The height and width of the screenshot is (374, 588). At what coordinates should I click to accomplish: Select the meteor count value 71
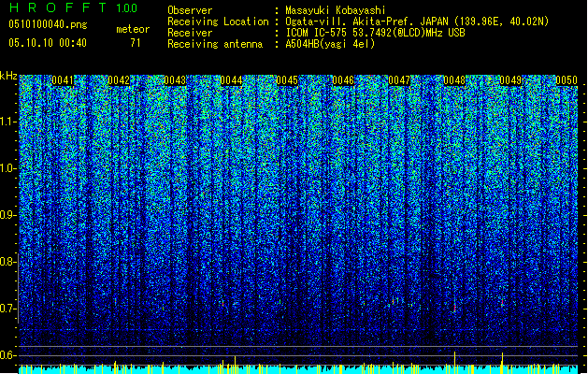coord(136,43)
